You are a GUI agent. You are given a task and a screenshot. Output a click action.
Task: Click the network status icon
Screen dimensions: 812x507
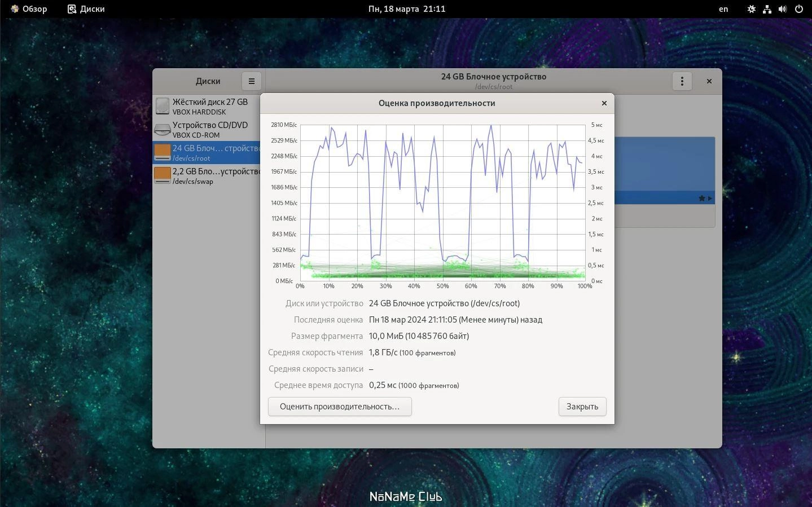(767, 9)
